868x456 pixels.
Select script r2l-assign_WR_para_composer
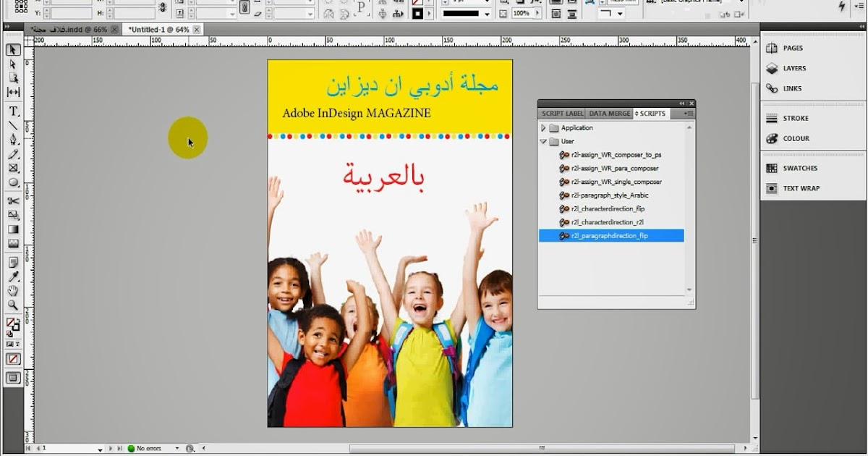point(615,169)
